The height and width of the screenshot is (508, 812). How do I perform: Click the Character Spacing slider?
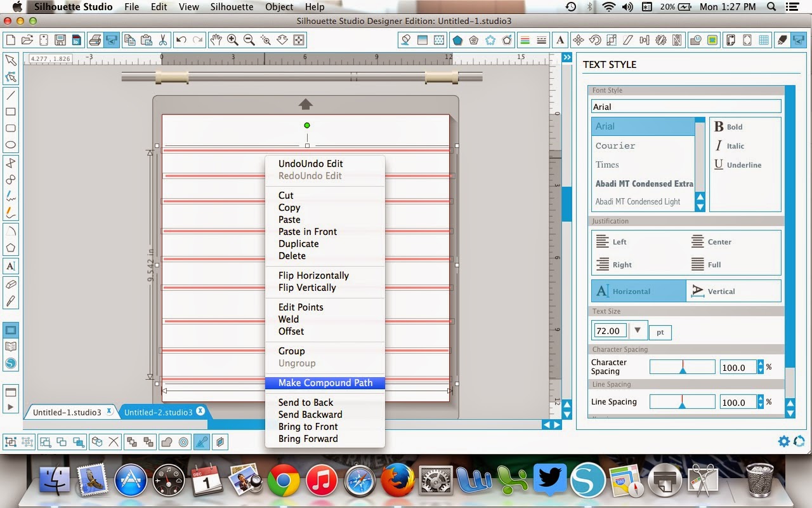pos(682,367)
